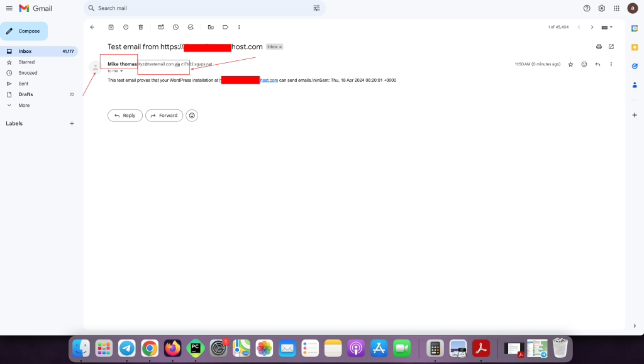Open the email in a new window
Screen dimensions: 644x364
pos(611,47)
